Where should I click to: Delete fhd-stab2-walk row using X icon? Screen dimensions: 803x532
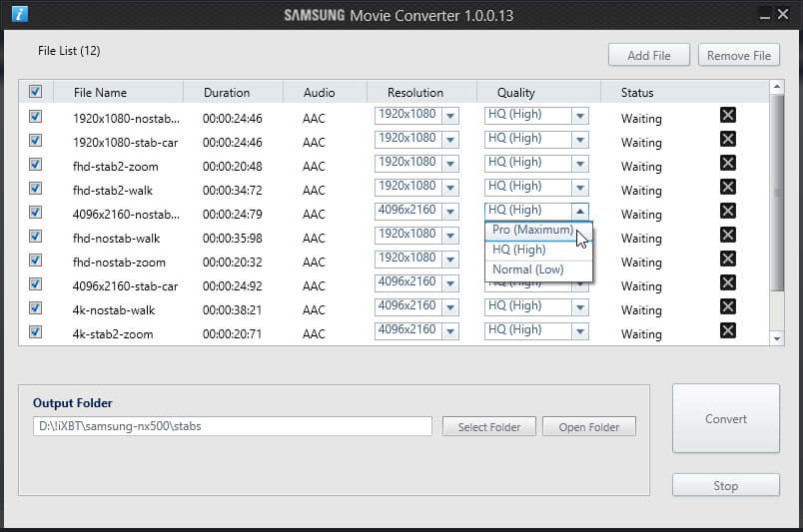pyautogui.click(x=728, y=187)
